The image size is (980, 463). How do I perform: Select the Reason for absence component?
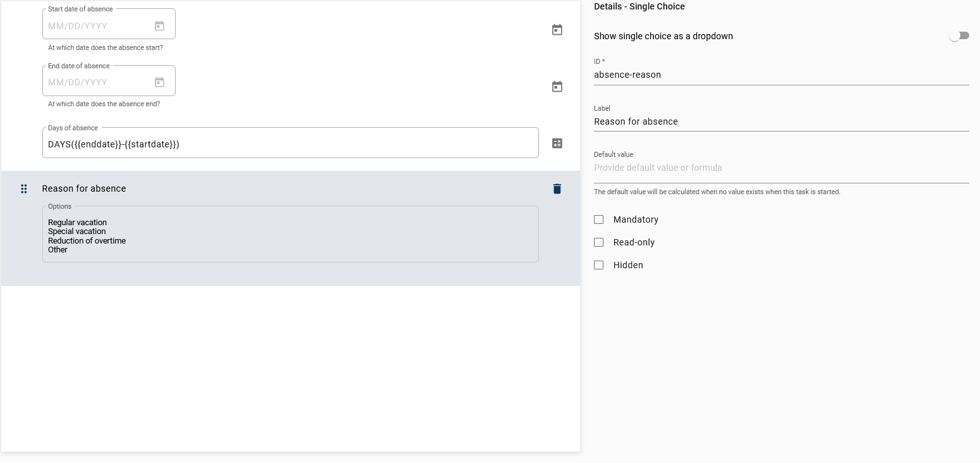tap(253, 188)
